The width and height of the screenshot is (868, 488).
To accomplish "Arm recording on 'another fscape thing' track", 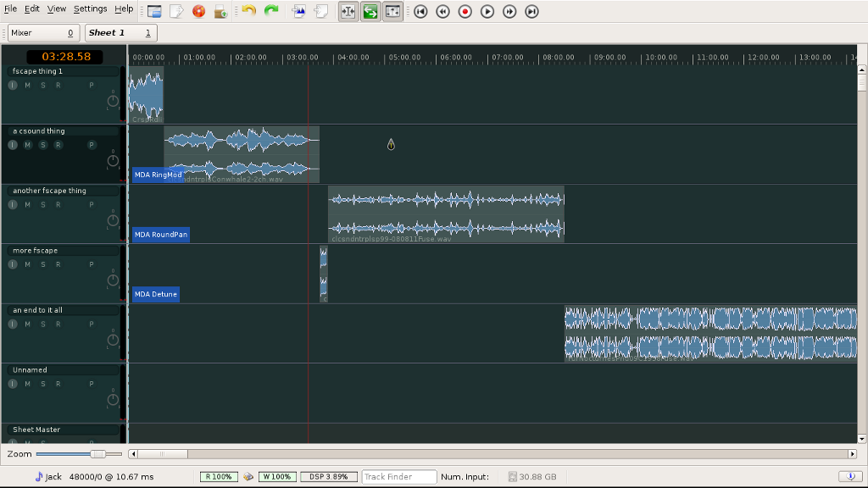I will tap(58, 204).
